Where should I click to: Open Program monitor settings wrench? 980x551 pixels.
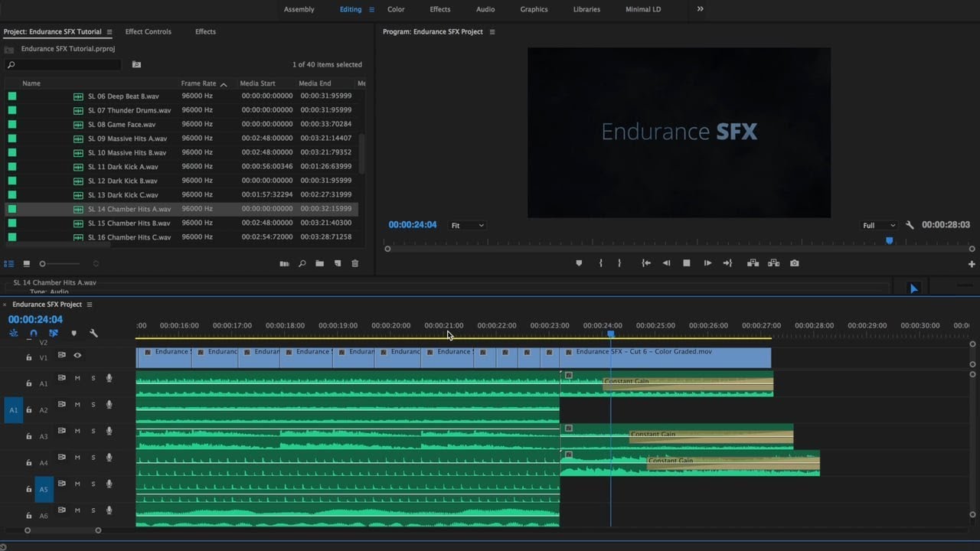pyautogui.click(x=910, y=226)
